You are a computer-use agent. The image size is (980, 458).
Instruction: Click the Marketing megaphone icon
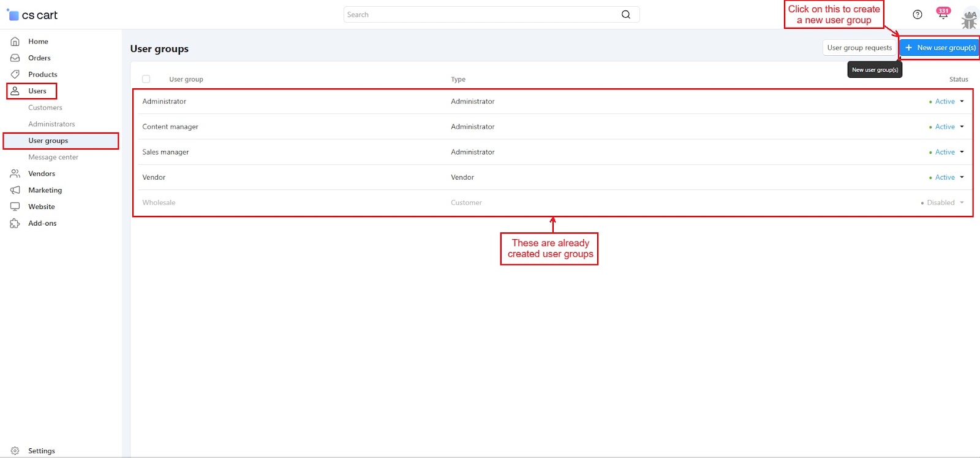coord(15,191)
